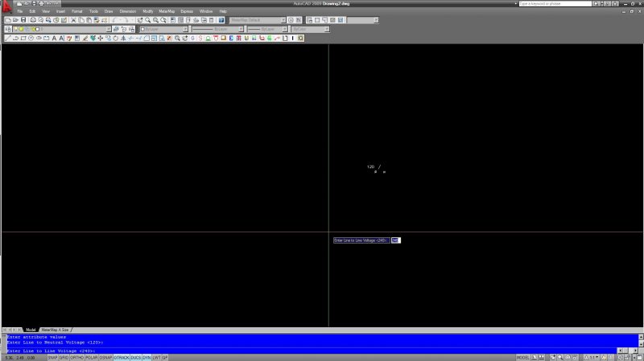Click the Quick Access save icon in title bar

pos(34,3)
